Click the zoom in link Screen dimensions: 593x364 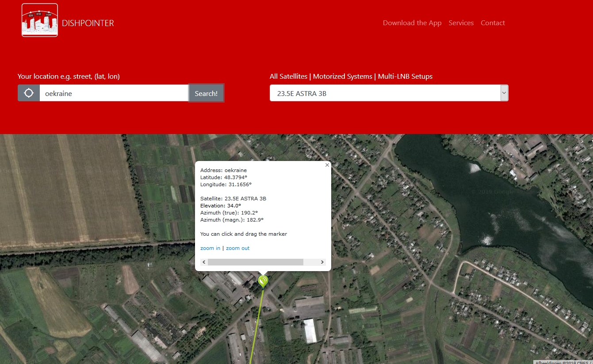point(210,248)
